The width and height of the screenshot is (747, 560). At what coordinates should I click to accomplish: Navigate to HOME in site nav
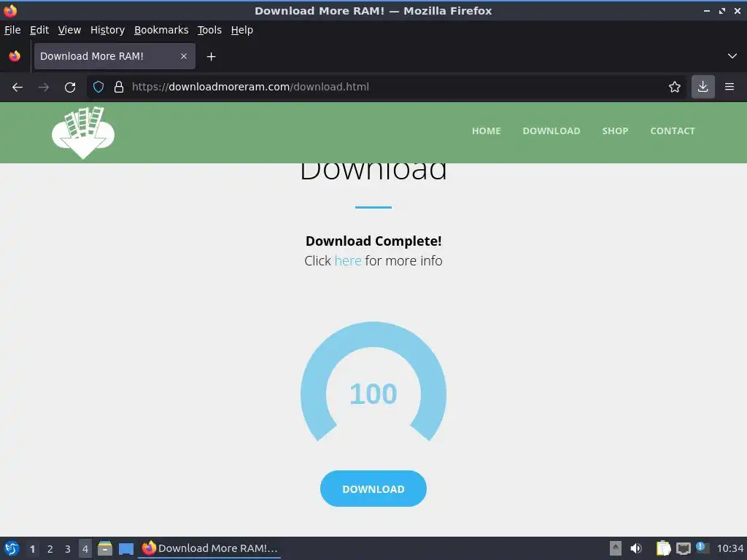point(486,131)
